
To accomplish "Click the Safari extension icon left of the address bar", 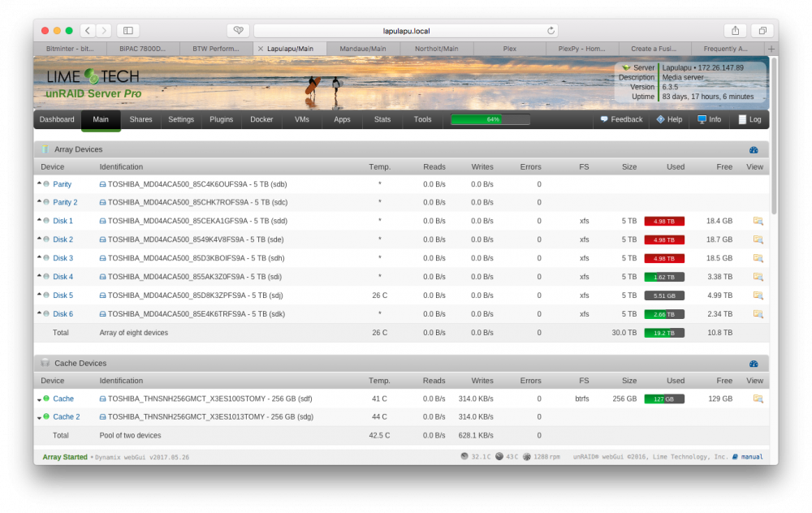I will pyautogui.click(x=238, y=31).
